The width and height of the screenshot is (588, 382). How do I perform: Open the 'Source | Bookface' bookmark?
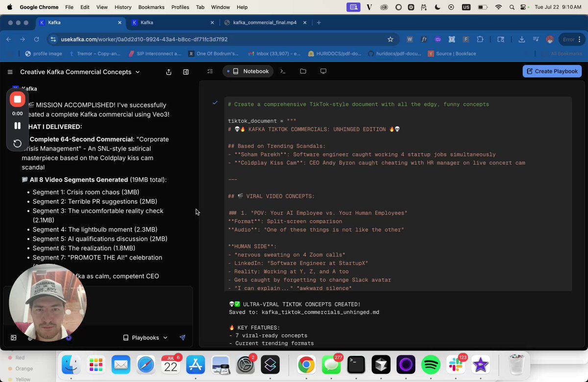click(452, 53)
